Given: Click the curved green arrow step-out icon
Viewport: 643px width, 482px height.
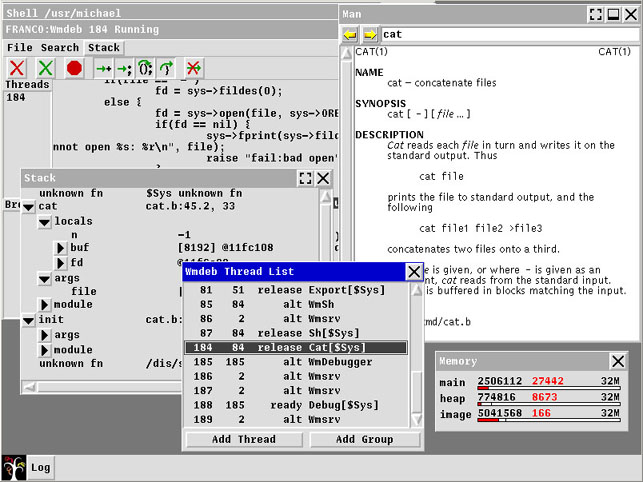Looking at the screenshot, I should (x=167, y=68).
